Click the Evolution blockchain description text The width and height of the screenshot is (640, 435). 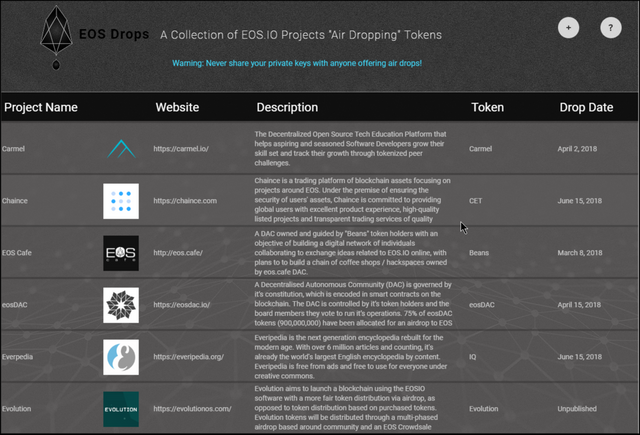click(x=346, y=408)
